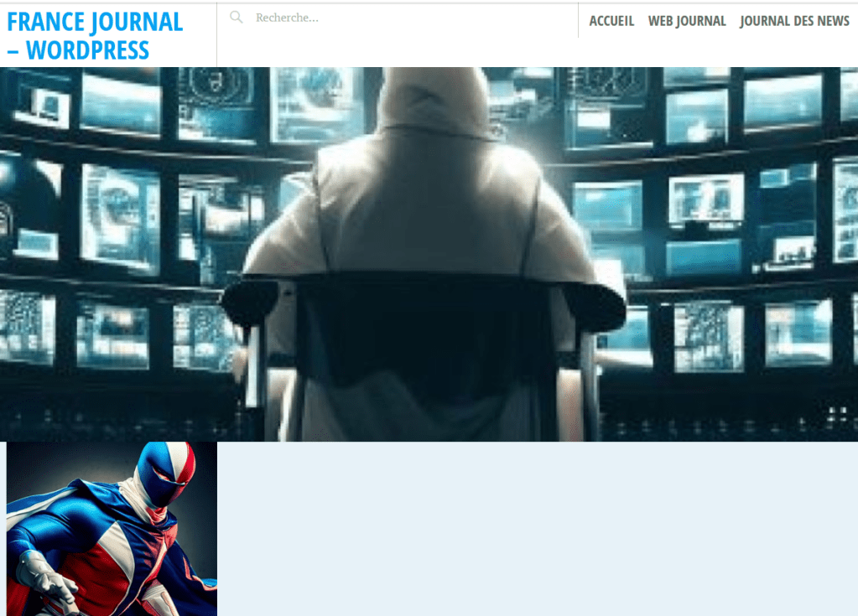This screenshot has height=616, width=858.
Task: Click the top-right monitor in the banner
Action: pos(784,102)
